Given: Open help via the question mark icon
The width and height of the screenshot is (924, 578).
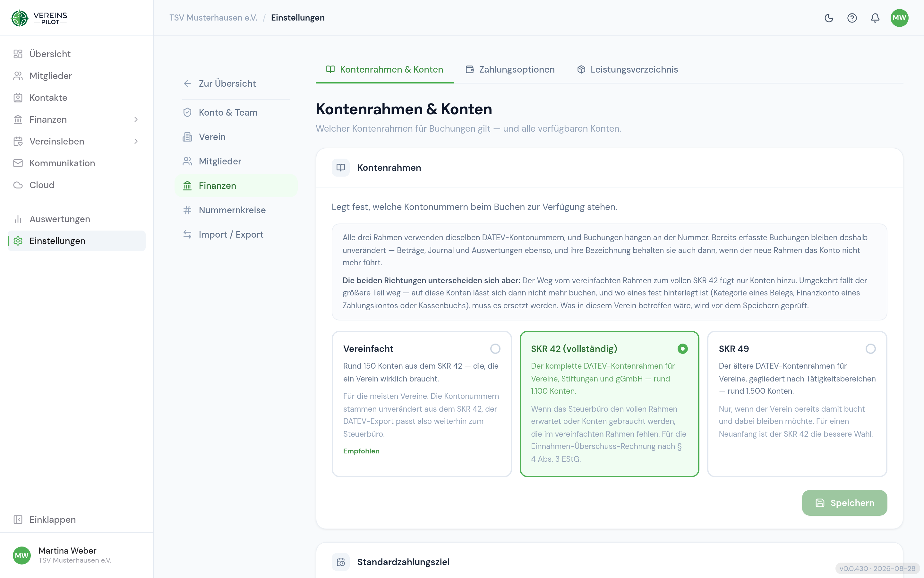Looking at the screenshot, I should coord(852,18).
